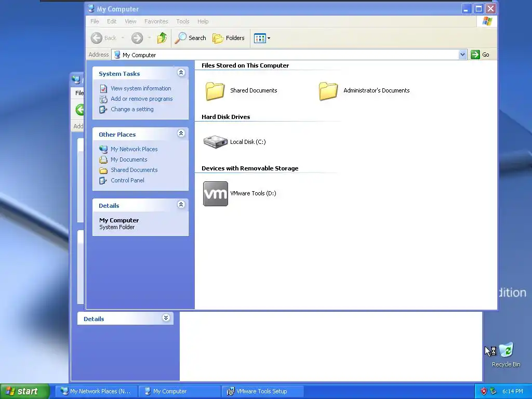The width and height of the screenshot is (532, 399).
Task: Click the Go button
Action: [480, 55]
